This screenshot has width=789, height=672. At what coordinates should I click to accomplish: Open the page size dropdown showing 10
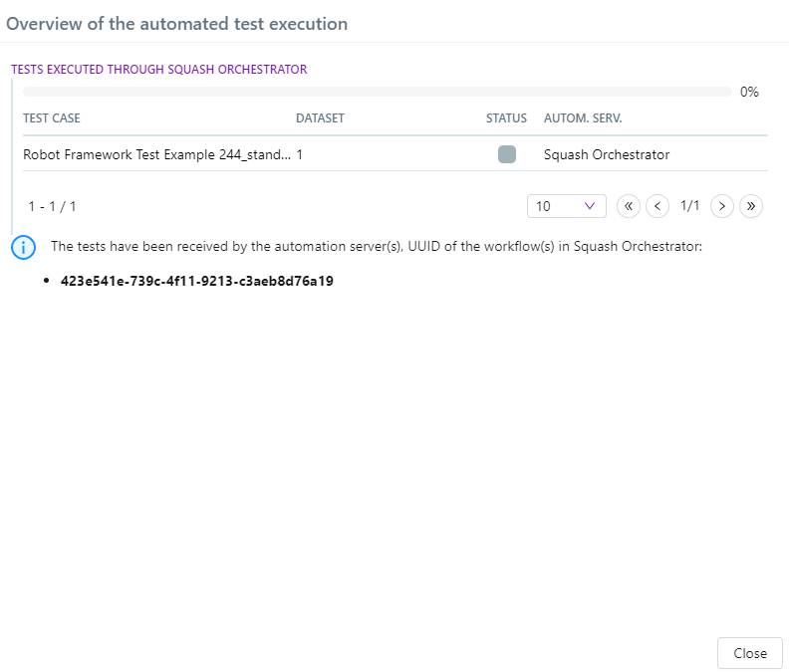point(566,206)
